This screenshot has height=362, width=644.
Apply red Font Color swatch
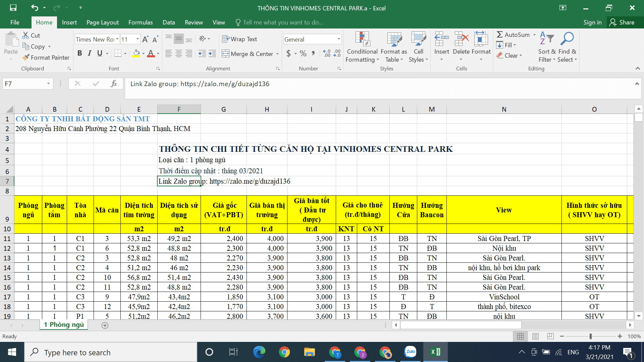[151, 54]
